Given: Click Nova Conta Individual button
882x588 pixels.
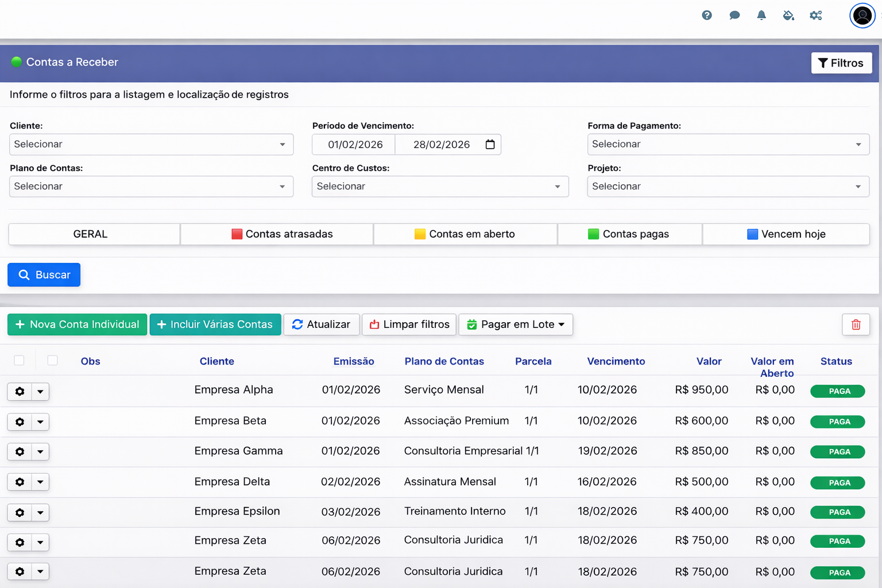Looking at the screenshot, I should (x=78, y=324).
